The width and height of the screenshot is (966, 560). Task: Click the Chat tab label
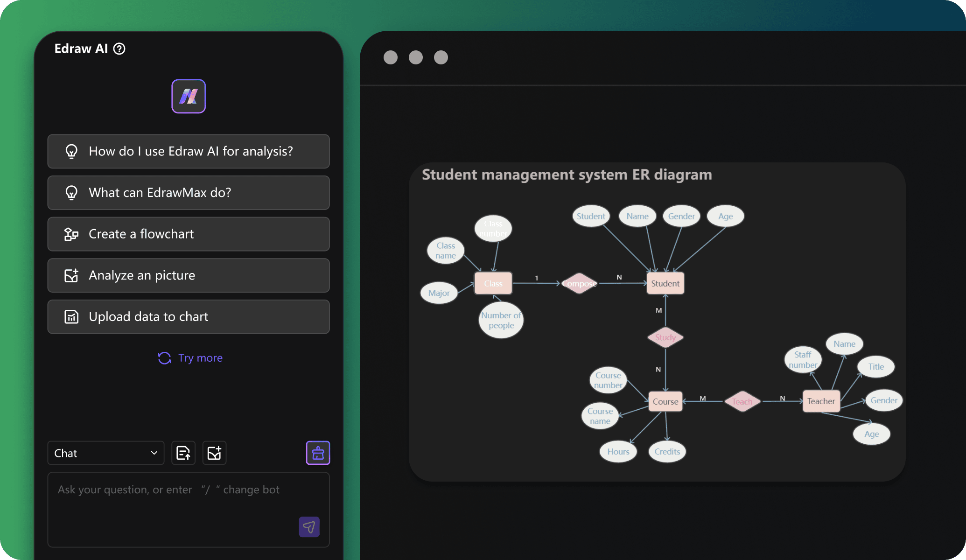click(x=66, y=452)
